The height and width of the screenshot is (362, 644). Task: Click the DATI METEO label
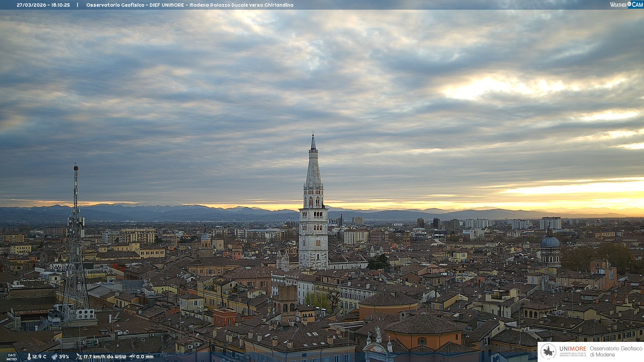point(12,357)
